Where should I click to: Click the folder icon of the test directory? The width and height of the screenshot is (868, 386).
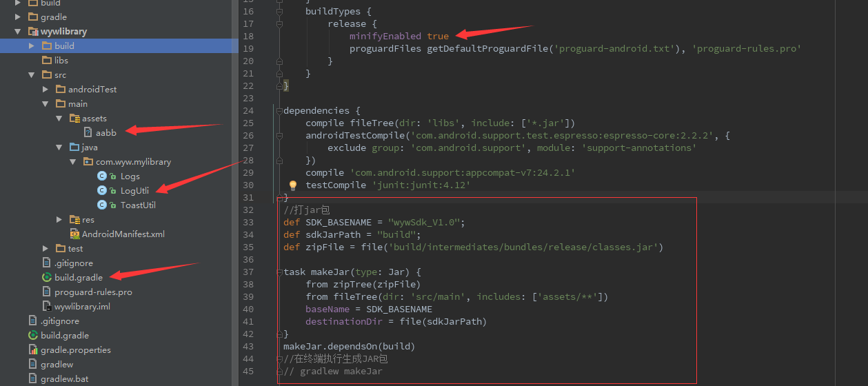[61, 248]
